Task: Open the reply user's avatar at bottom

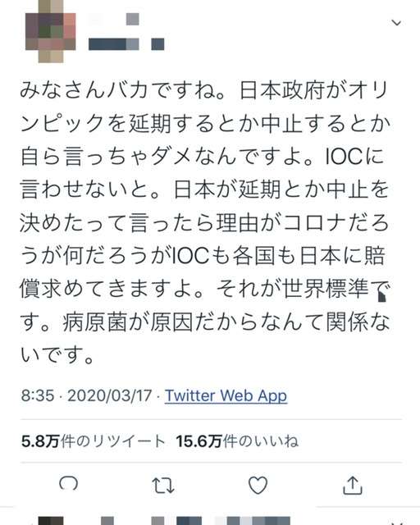Action: [51, 521]
